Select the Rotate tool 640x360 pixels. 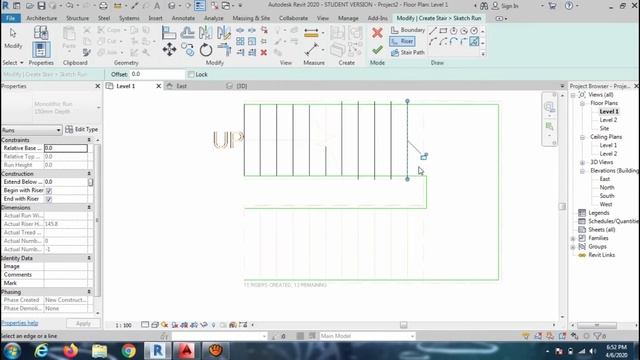click(x=206, y=50)
